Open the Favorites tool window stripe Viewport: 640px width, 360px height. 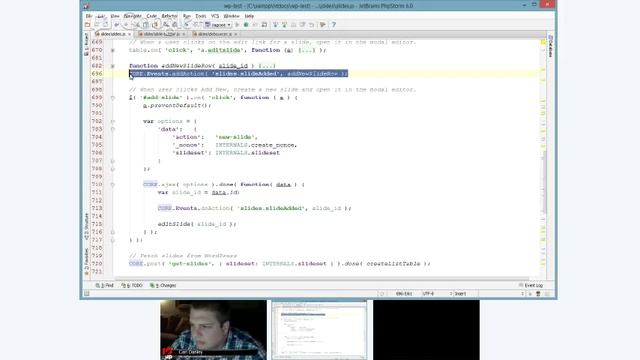click(86, 261)
